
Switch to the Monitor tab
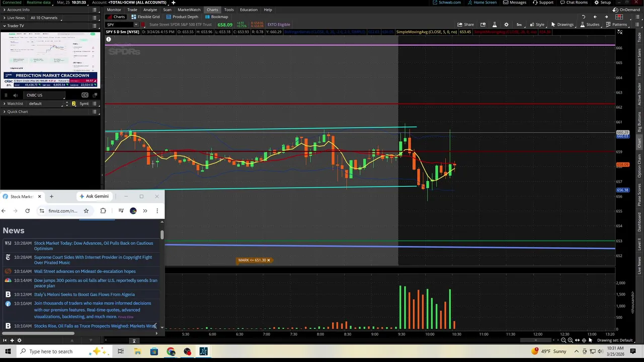tap(114, 10)
